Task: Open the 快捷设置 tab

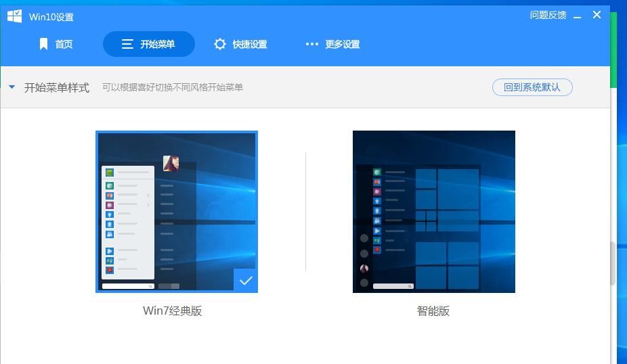Action: (240, 44)
